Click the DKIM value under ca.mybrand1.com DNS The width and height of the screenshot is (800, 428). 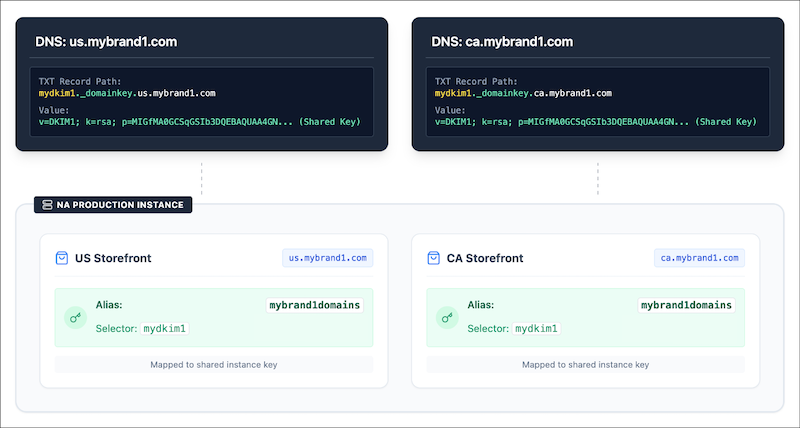point(596,122)
